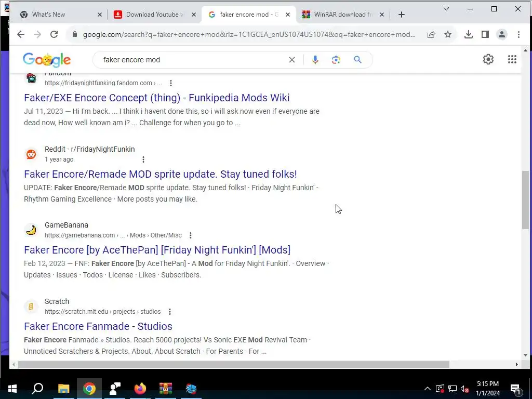Open Faker Encore by AceThePan GameBanana link
Image resolution: width=532 pixels, height=399 pixels.
[157, 250]
